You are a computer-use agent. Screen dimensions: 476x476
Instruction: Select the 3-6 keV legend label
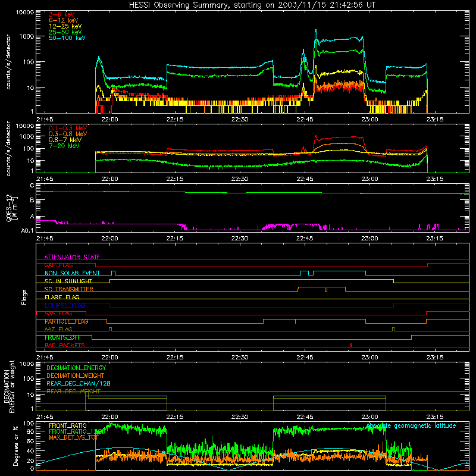[61, 14]
